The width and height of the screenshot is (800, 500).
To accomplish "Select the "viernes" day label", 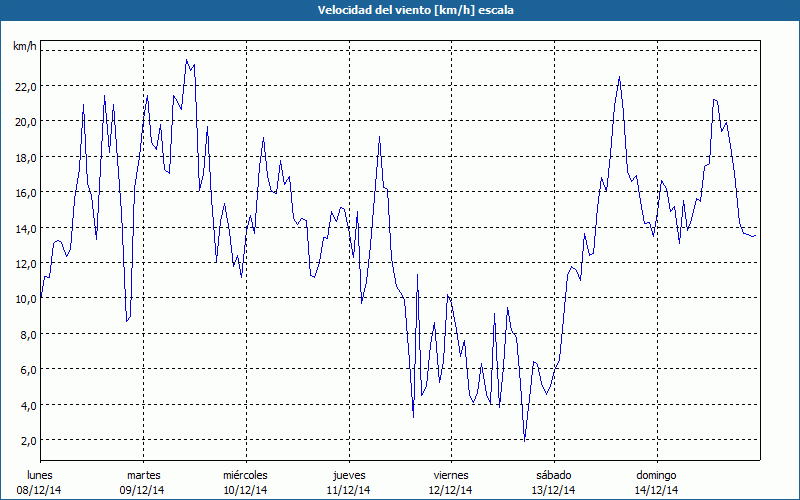I will click(451, 474).
